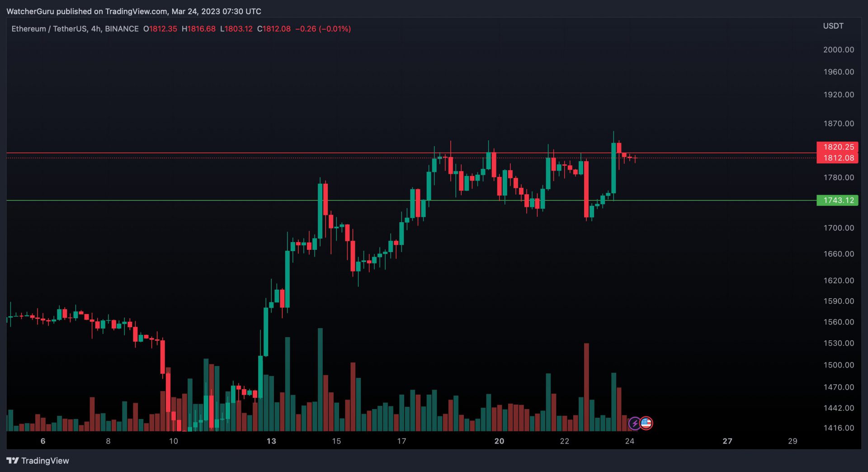Viewport: 868px width, 472px height.
Task: Click the open value O1812.35
Action: pos(160,29)
